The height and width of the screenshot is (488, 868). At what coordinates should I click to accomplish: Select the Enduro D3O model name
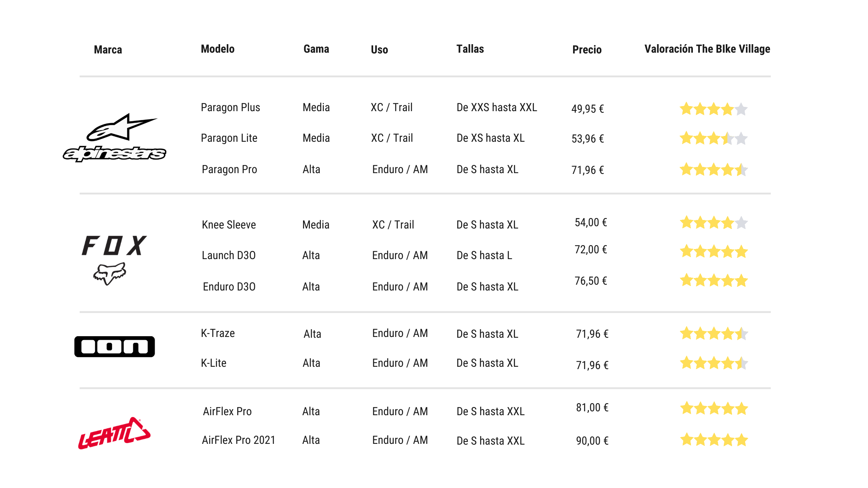[x=229, y=287]
